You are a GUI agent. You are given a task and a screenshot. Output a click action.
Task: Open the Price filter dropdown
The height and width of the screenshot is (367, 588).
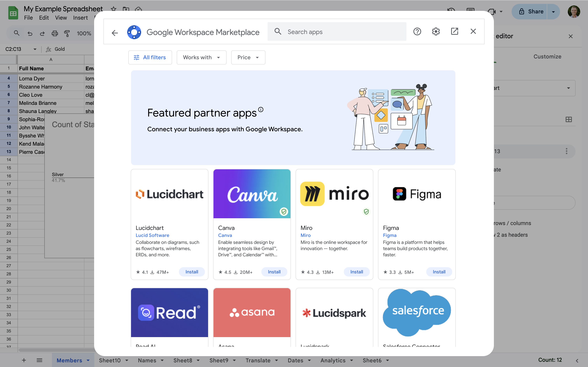pyautogui.click(x=248, y=57)
